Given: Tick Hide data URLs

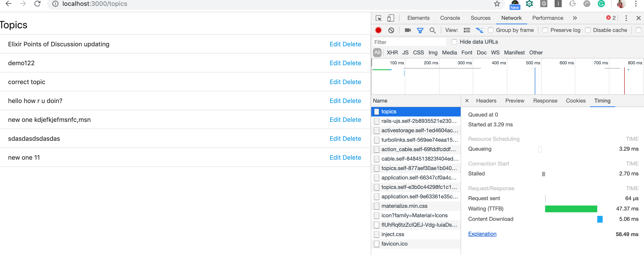Looking at the screenshot, I should [x=454, y=42].
